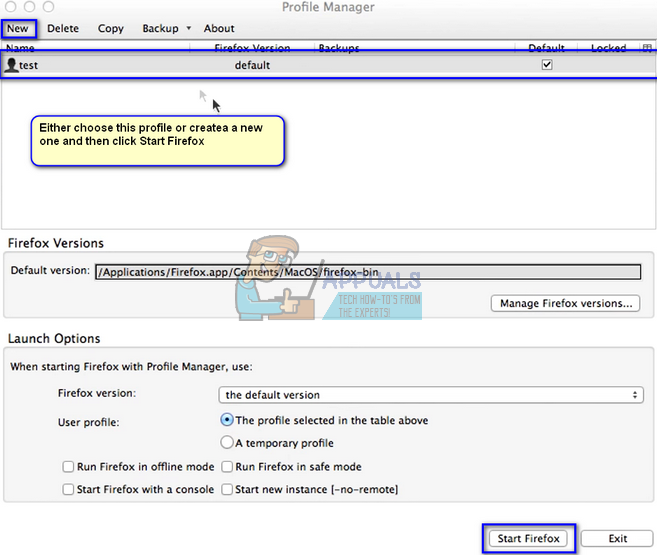Enable Start Firefox with a console
The width and height of the screenshot is (657, 555).
(x=68, y=489)
